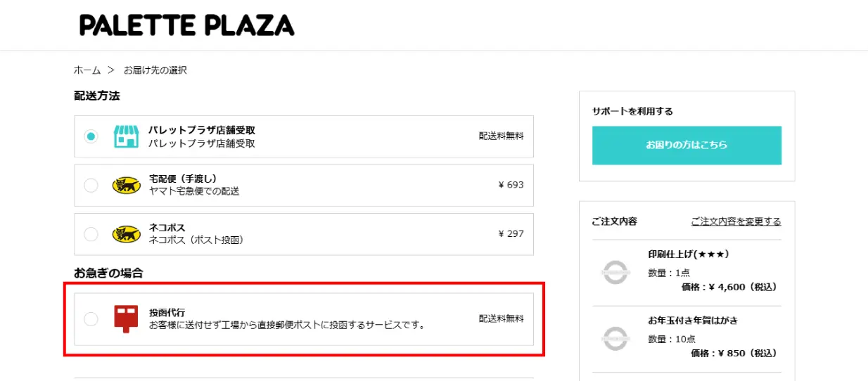Click the Yamato cat icon for 宅配便
The height and width of the screenshot is (381, 868).
126,186
